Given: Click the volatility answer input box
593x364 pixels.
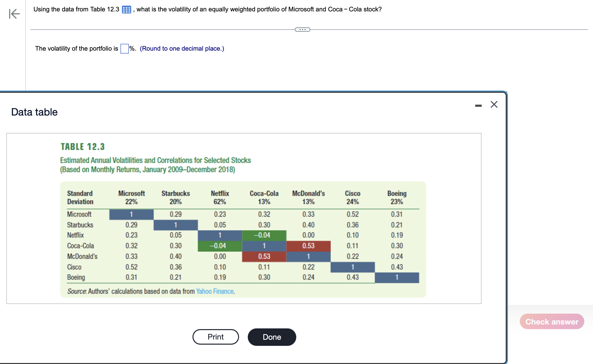Looking at the screenshot, I should pos(124,49).
